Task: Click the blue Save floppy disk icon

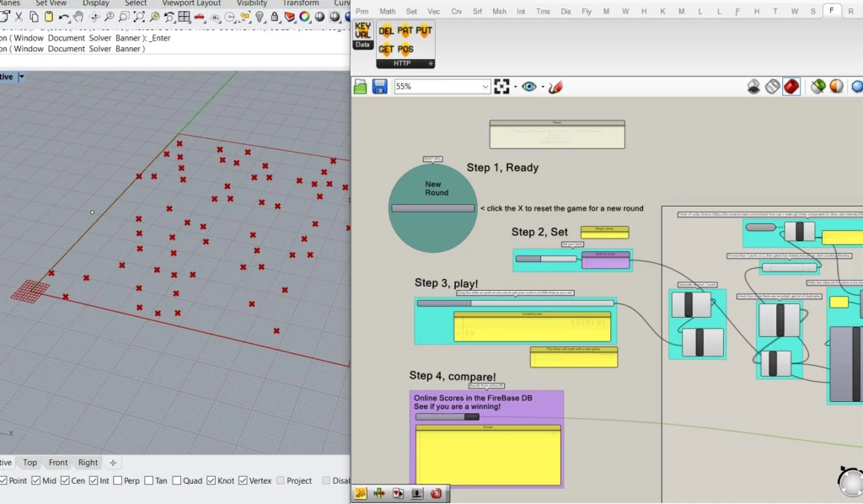Action: pyautogui.click(x=380, y=86)
